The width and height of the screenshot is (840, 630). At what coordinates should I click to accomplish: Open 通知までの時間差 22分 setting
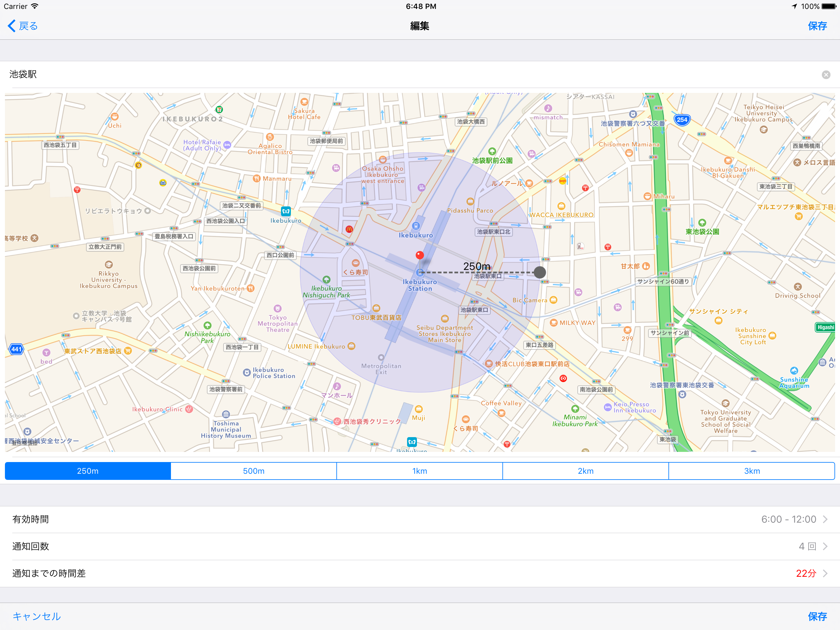[x=420, y=573]
